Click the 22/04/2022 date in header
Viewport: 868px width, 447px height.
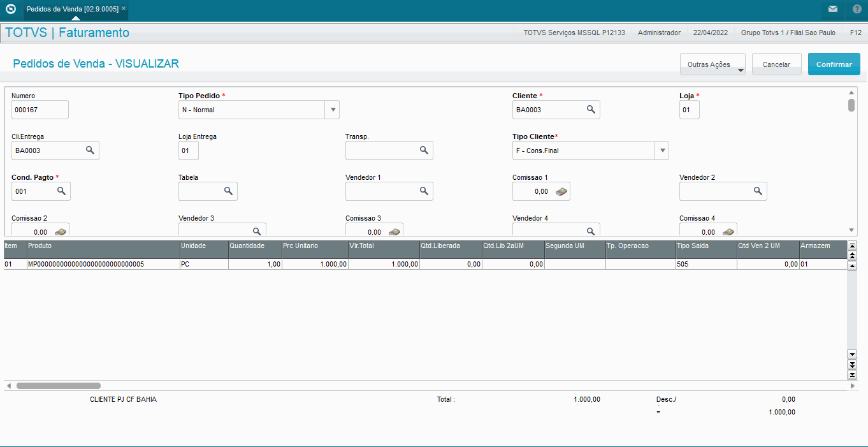coord(711,33)
